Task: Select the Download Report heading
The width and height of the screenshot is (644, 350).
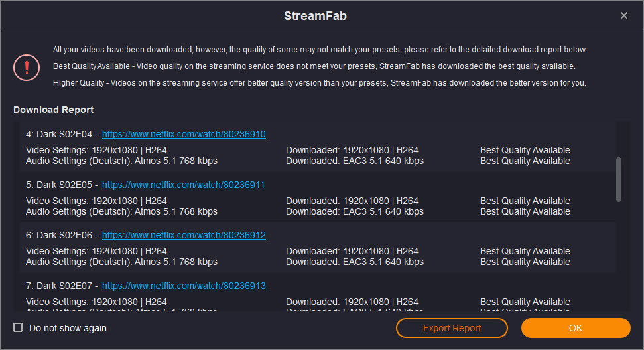Action: point(54,110)
